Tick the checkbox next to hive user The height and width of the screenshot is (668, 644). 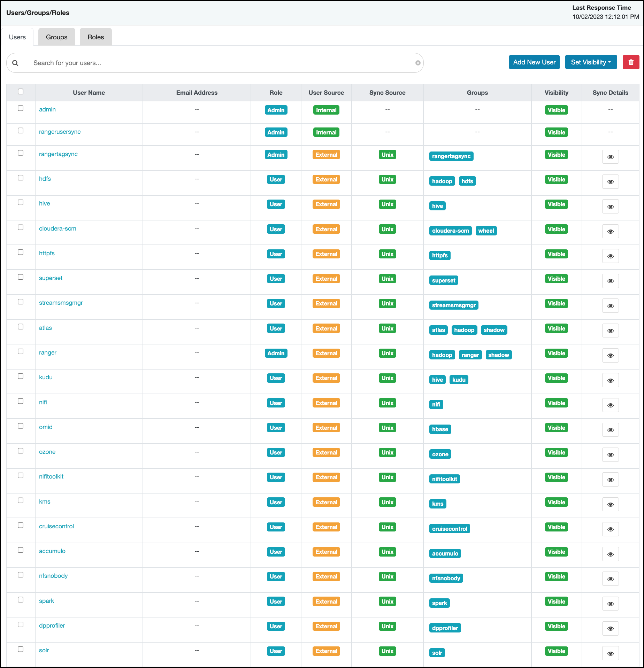coord(21,203)
